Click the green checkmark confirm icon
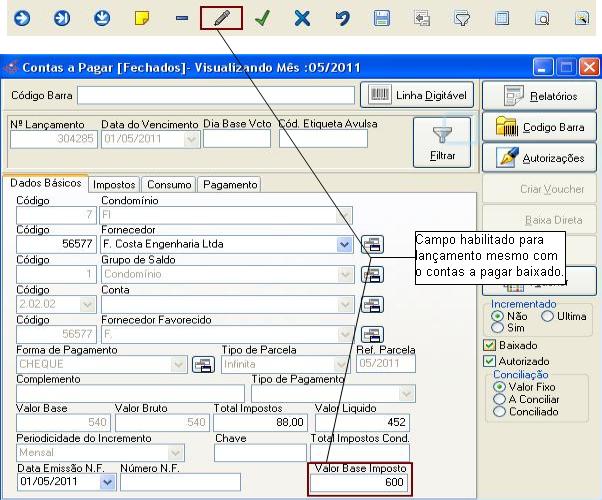The image size is (602, 500). click(x=262, y=18)
